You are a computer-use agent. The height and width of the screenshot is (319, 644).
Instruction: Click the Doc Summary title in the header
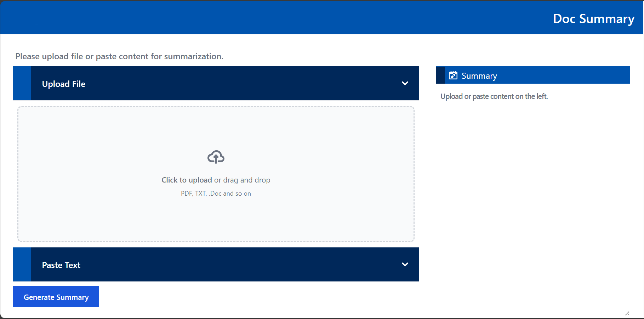tap(593, 18)
